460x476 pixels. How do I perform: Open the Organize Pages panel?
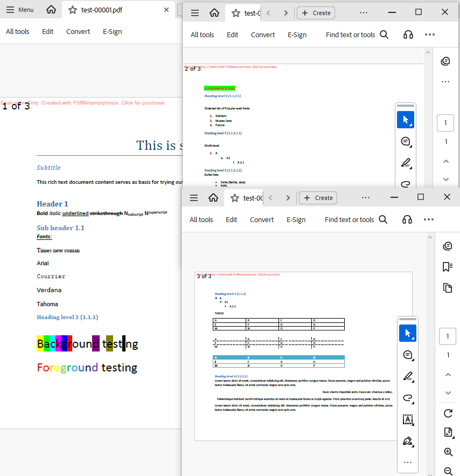tap(448, 288)
